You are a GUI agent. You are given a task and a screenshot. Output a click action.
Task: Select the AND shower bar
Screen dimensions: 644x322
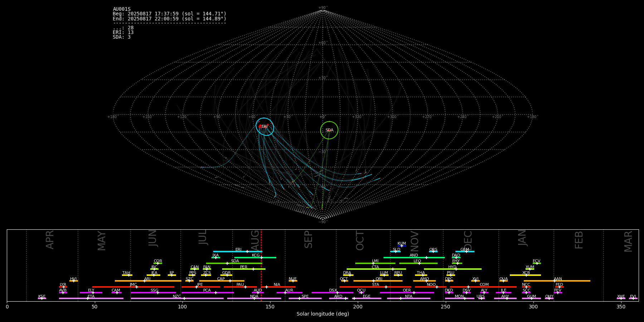coord(414,258)
